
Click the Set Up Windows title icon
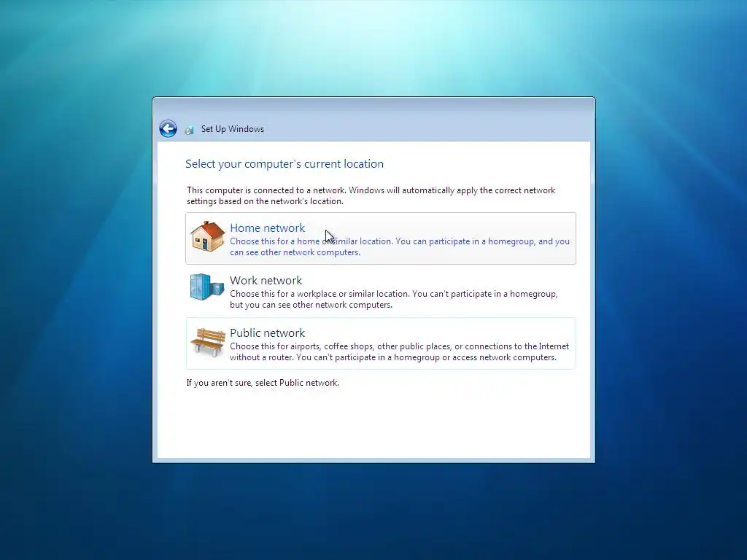tap(189, 130)
